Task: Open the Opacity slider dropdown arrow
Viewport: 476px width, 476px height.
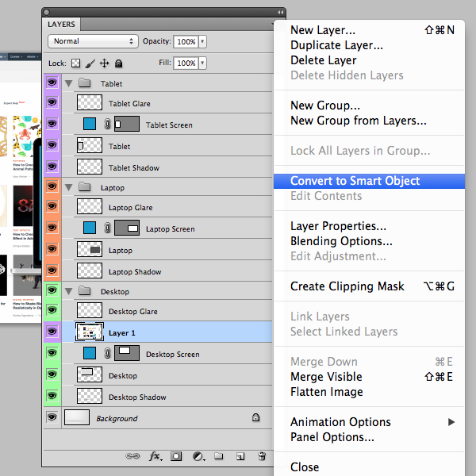Action: [x=202, y=41]
